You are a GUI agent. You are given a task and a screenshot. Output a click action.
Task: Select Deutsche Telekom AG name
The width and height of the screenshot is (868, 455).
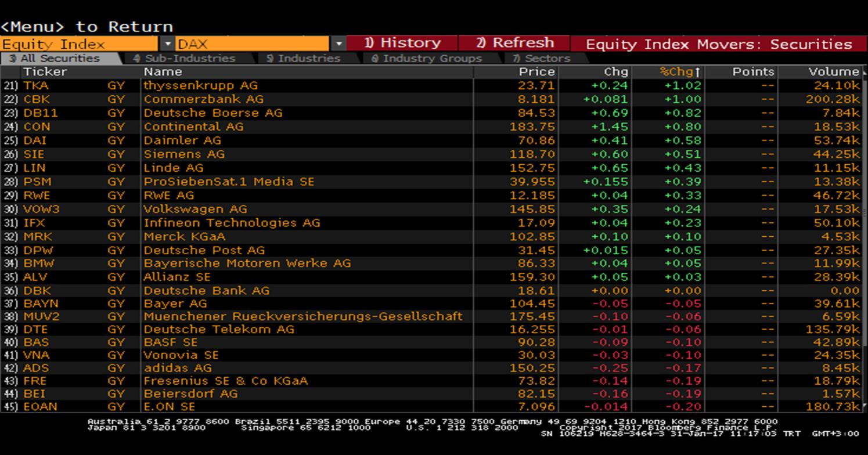[x=219, y=330]
